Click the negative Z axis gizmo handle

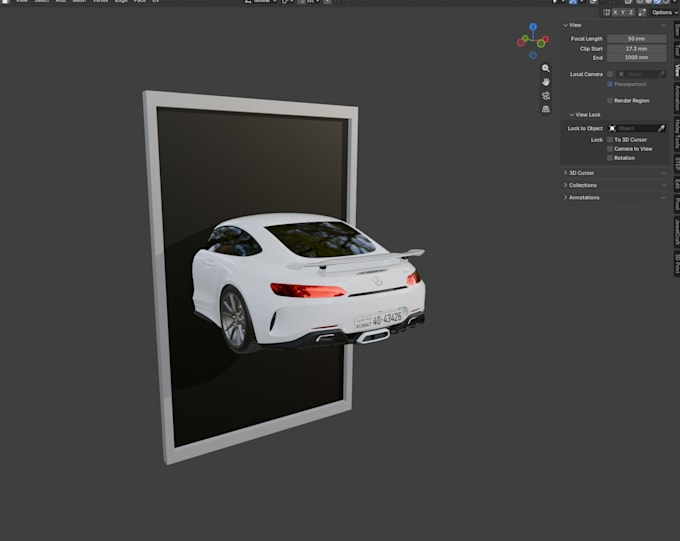click(x=533, y=56)
